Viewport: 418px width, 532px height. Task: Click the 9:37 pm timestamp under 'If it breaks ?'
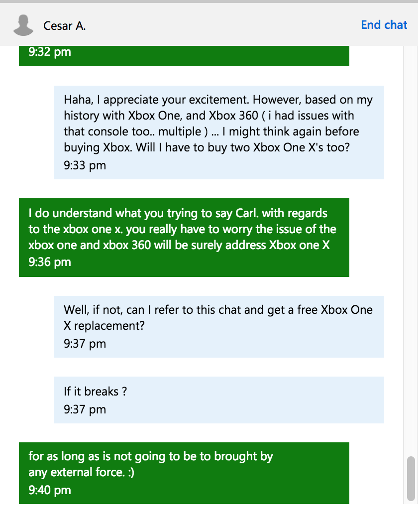click(x=85, y=409)
